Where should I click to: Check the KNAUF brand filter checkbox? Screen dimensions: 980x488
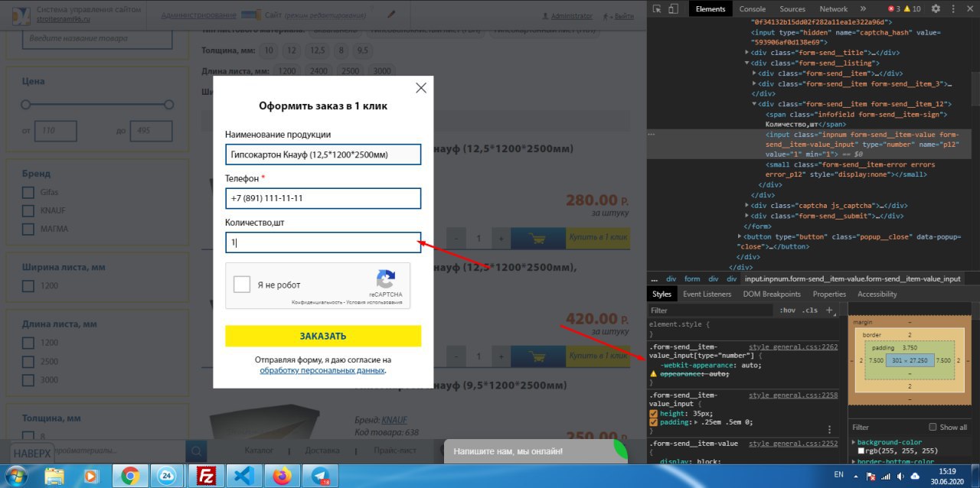(28, 210)
